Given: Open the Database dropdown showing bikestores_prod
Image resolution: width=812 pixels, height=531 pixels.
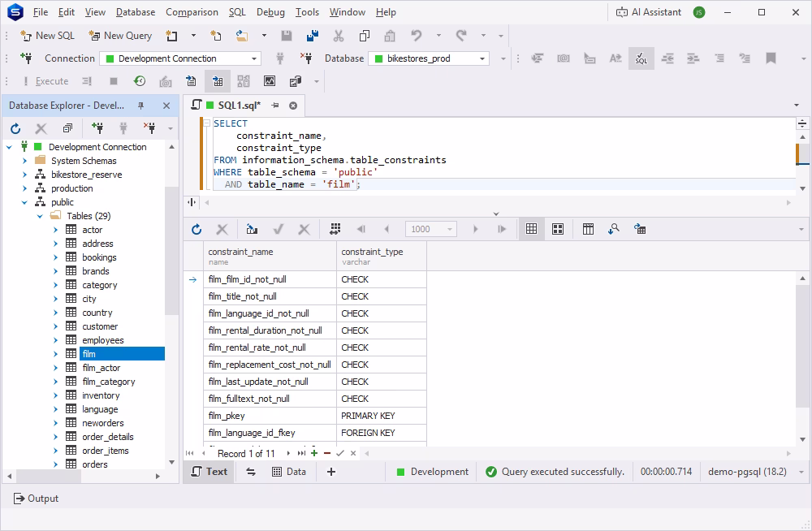Looking at the screenshot, I should tap(429, 58).
